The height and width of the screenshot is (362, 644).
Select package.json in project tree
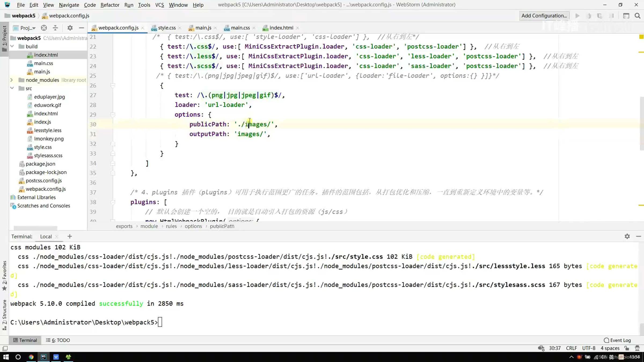41,164
